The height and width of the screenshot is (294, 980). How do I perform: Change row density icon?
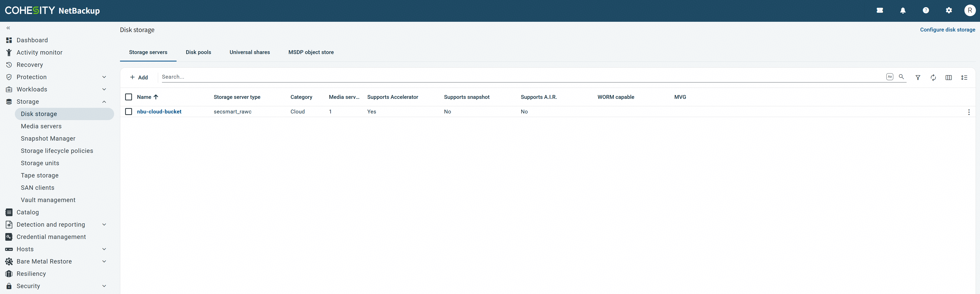(x=964, y=78)
